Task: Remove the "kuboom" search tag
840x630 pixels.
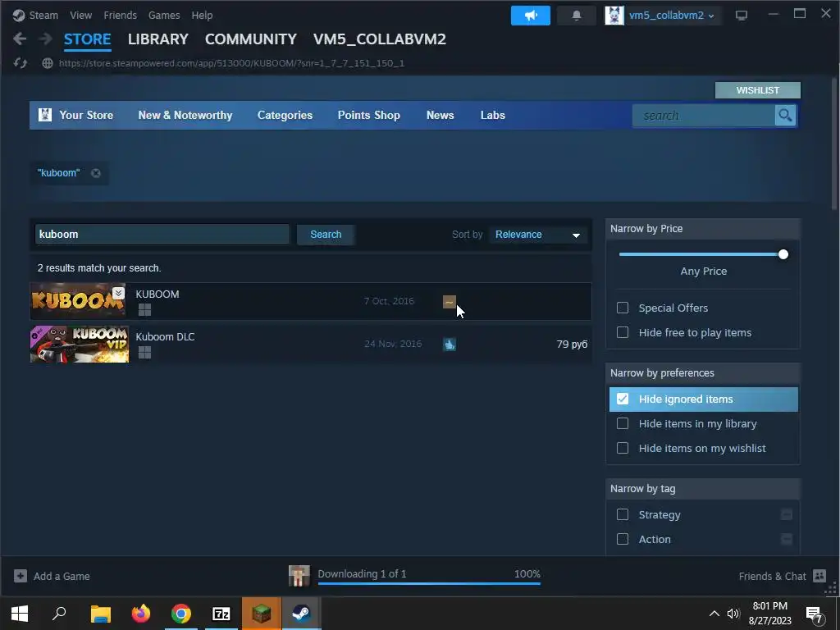Action: point(96,173)
